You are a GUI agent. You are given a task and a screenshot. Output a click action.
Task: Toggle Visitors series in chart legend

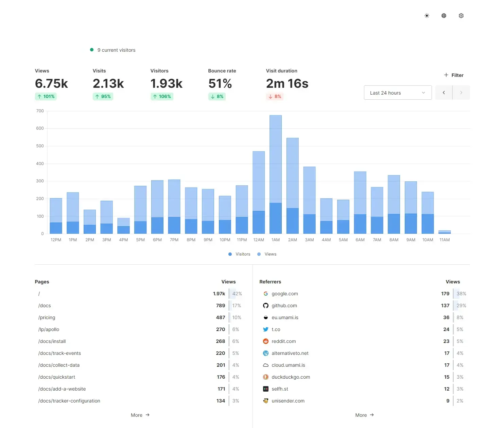[239, 254]
